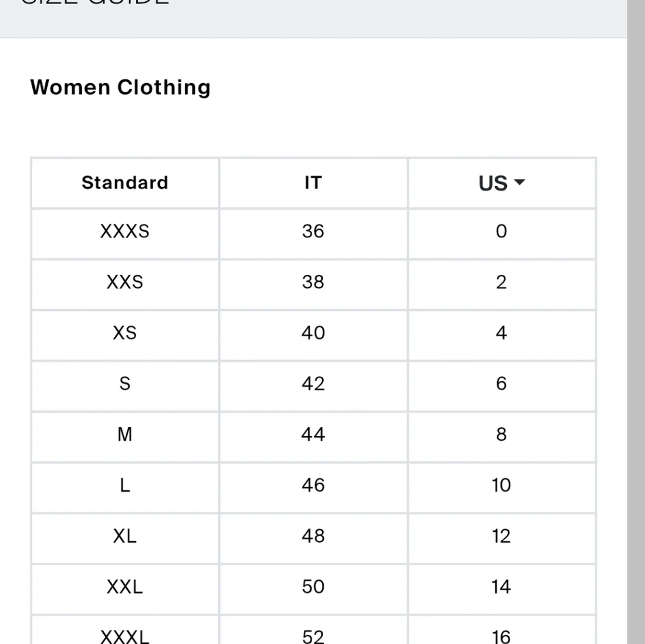Screen dimensions: 645x644
Task: Select the XXXS standard size cell
Action: coord(124,231)
